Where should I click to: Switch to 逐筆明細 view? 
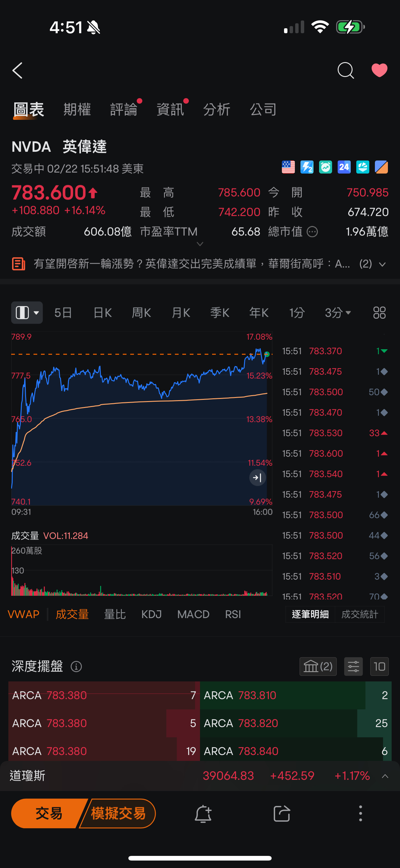click(310, 614)
